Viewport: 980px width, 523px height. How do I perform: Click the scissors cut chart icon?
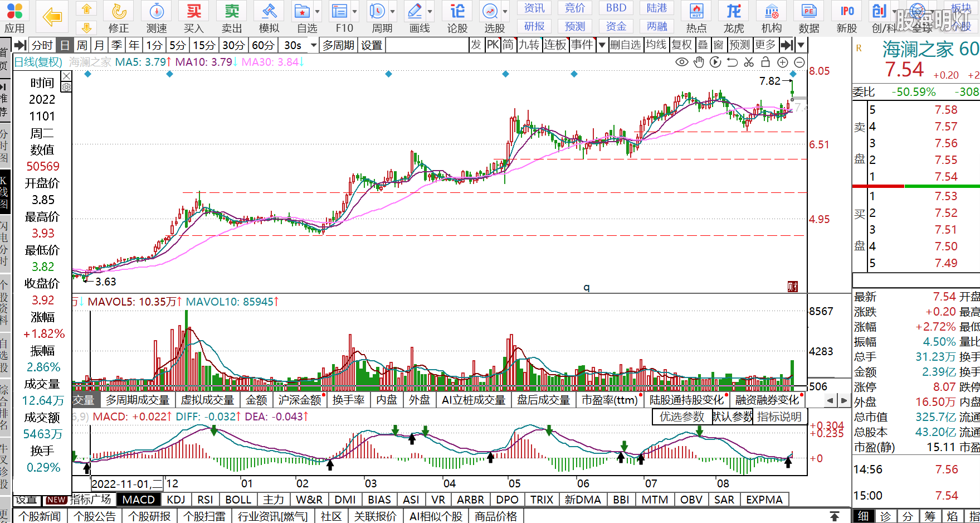tap(749, 62)
